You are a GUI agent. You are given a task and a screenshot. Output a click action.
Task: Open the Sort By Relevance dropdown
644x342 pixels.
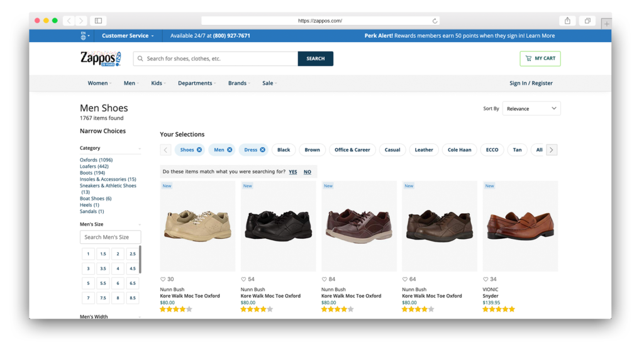click(x=531, y=108)
